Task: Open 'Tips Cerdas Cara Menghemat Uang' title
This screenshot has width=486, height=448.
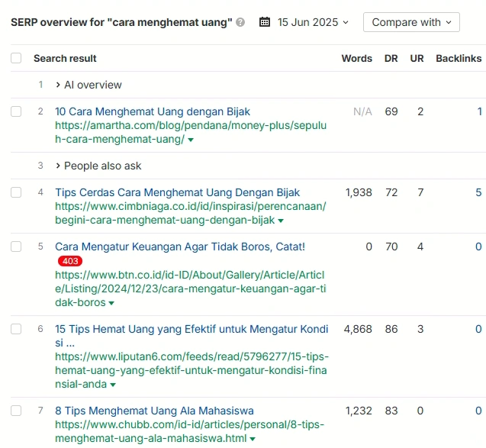Action: [x=177, y=192]
